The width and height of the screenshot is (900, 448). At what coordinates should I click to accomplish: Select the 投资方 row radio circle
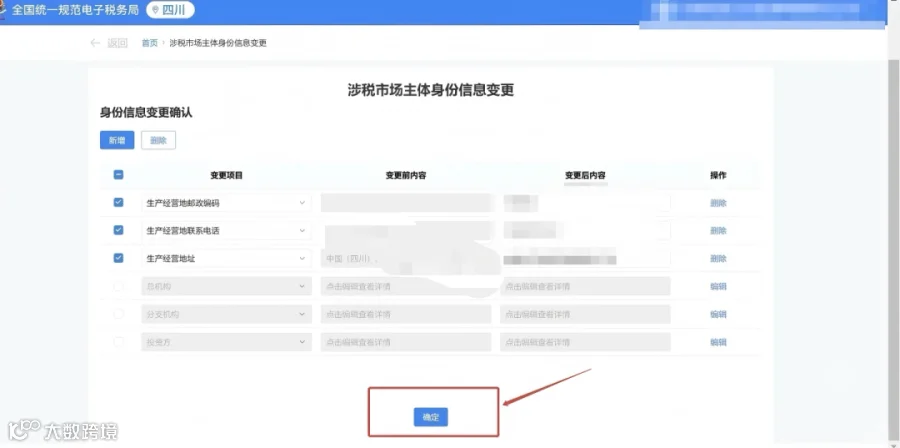click(118, 342)
